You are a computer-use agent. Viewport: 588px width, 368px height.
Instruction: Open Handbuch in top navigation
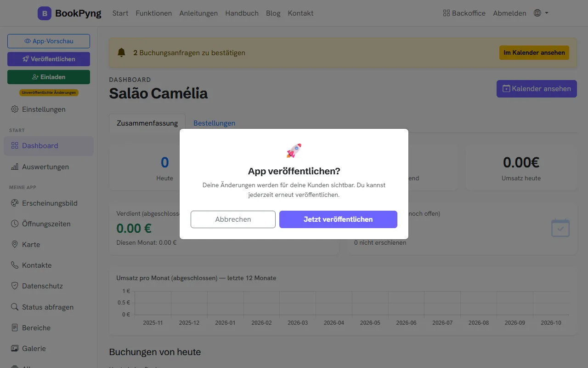(242, 13)
